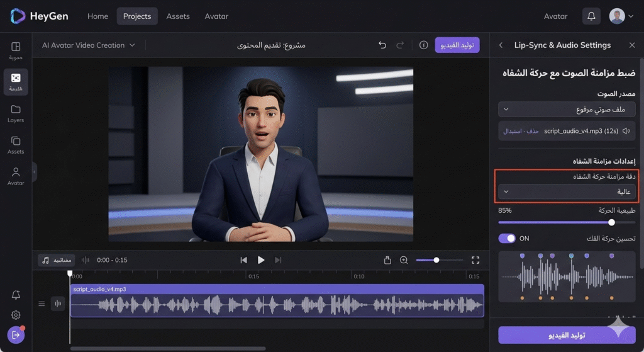
Task: Toggle the audio track waveform button
Action: [58, 304]
